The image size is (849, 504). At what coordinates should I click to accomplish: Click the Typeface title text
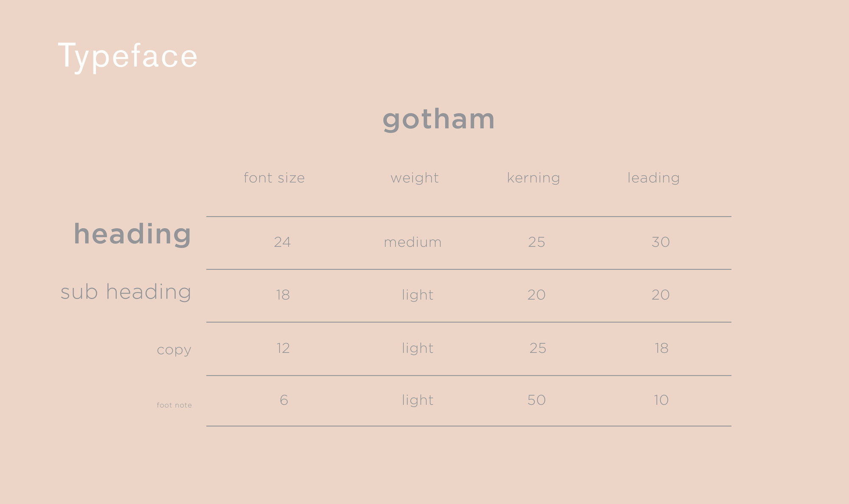128,56
